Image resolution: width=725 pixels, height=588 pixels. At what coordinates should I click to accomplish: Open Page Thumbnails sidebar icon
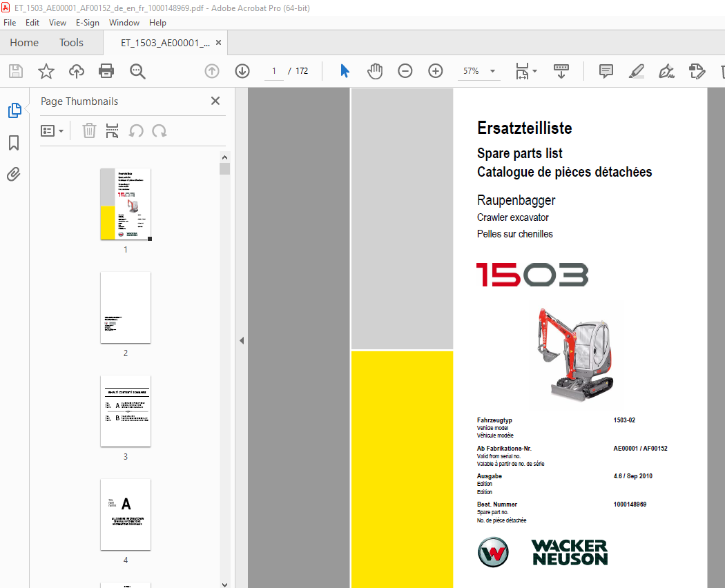coord(14,110)
